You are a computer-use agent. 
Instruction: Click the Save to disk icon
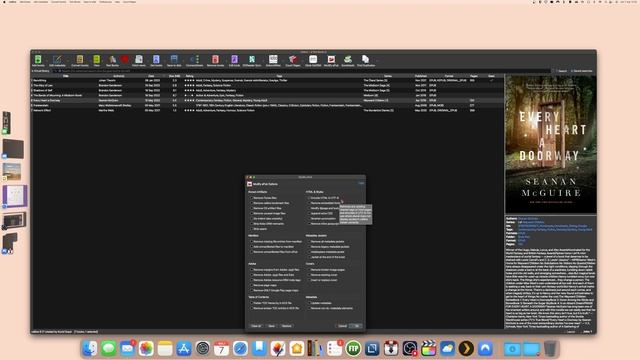point(174,61)
